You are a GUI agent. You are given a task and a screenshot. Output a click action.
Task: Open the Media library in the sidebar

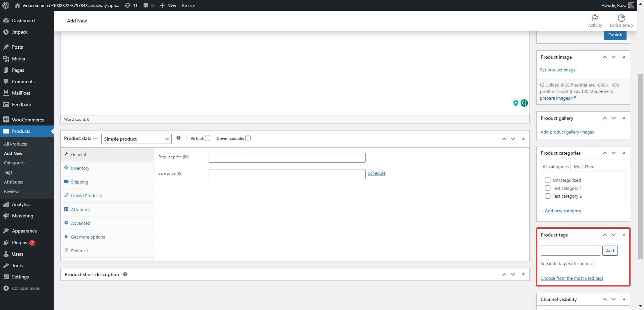pyautogui.click(x=27, y=59)
